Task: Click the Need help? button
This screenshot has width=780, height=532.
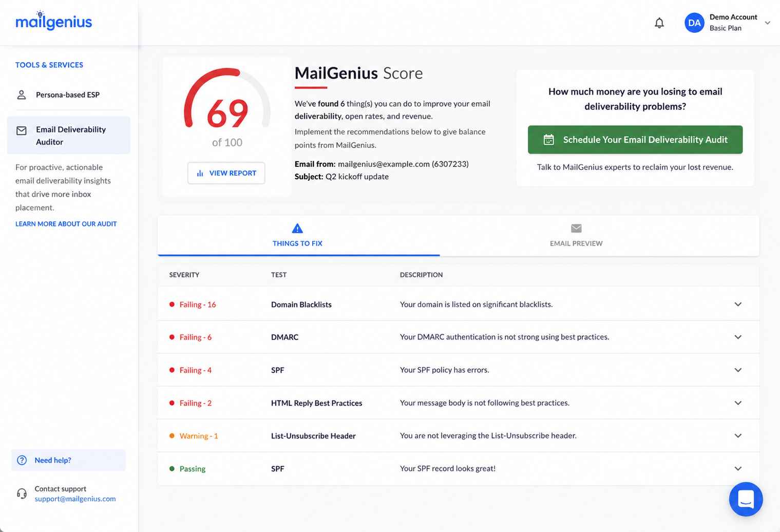Action: click(68, 460)
